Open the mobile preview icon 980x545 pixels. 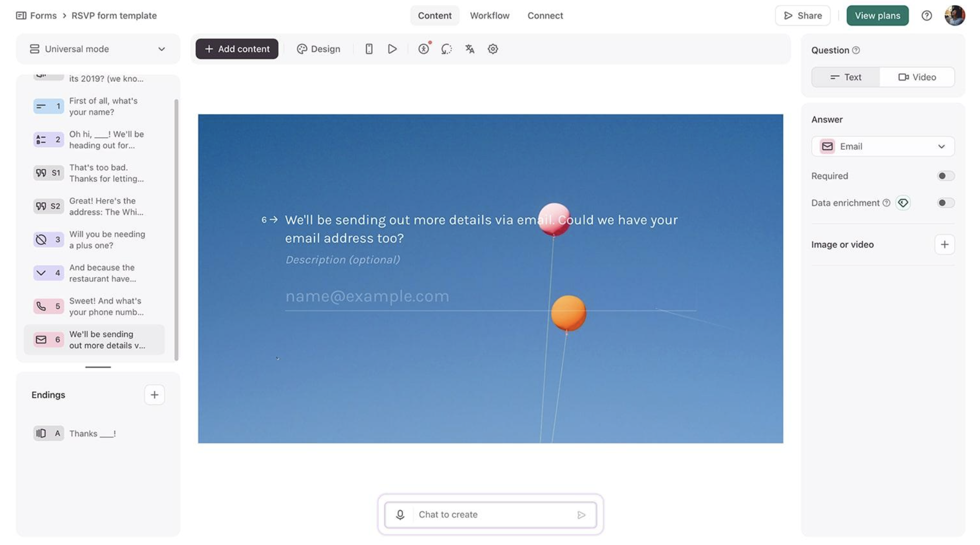pos(369,49)
